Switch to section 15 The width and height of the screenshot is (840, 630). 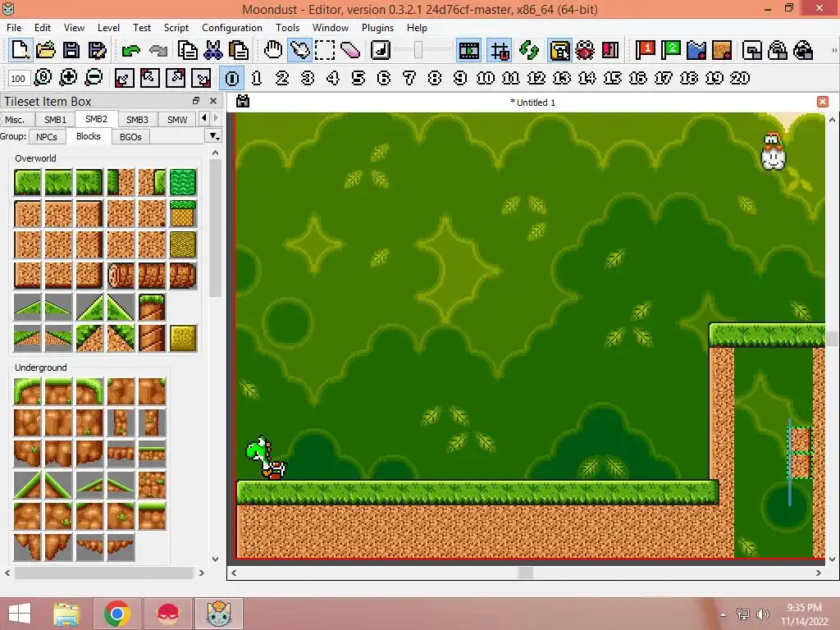(x=612, y=78)
